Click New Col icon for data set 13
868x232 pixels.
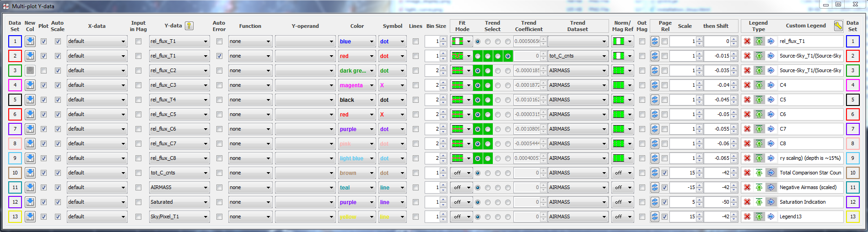click(30, 216)
